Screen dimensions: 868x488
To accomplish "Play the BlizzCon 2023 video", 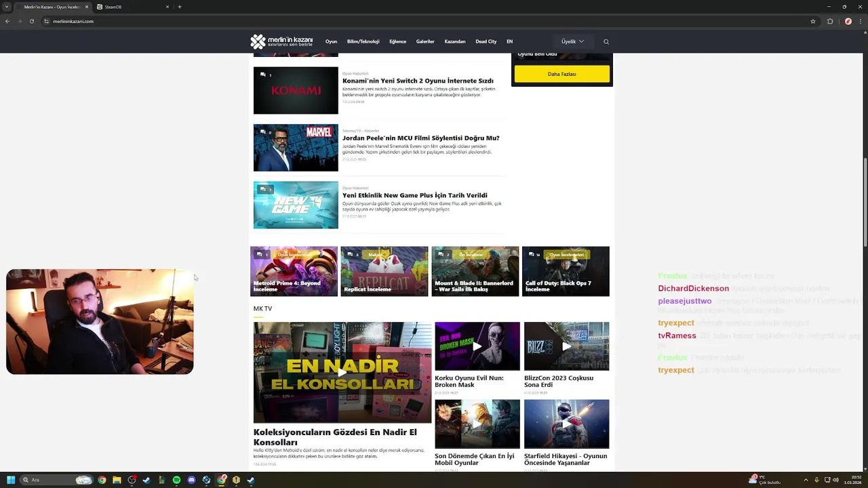I will 566,346.
